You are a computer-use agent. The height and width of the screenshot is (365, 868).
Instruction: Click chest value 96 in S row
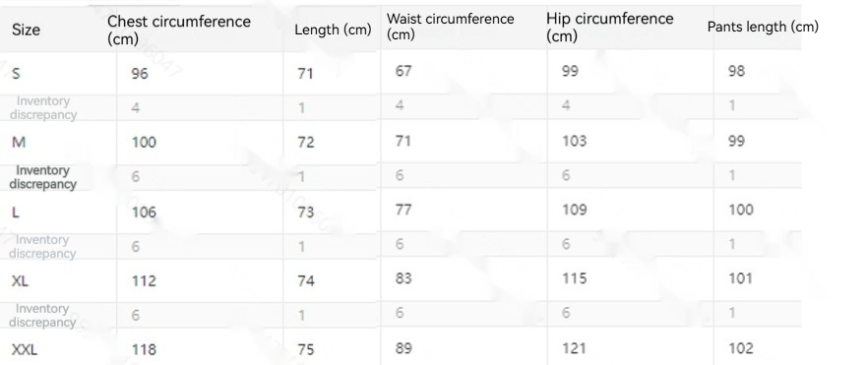pyautogui.click(x=140, y=73)
